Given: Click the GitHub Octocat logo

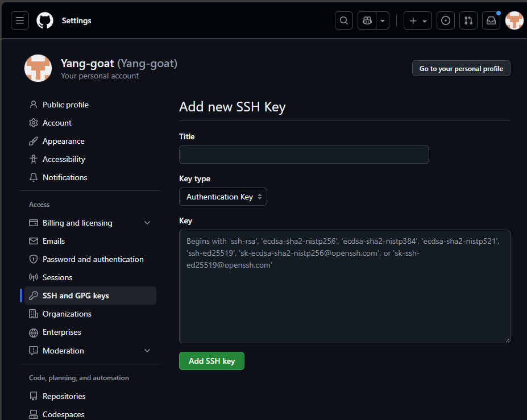Looking at the screenshot, I should (45, 20).
